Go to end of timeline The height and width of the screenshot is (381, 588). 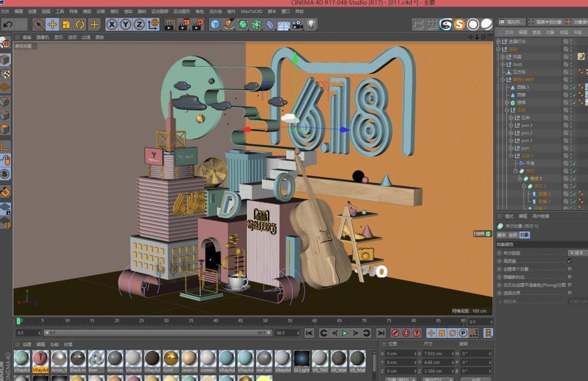pyautogui.click(x=381, y=333)
